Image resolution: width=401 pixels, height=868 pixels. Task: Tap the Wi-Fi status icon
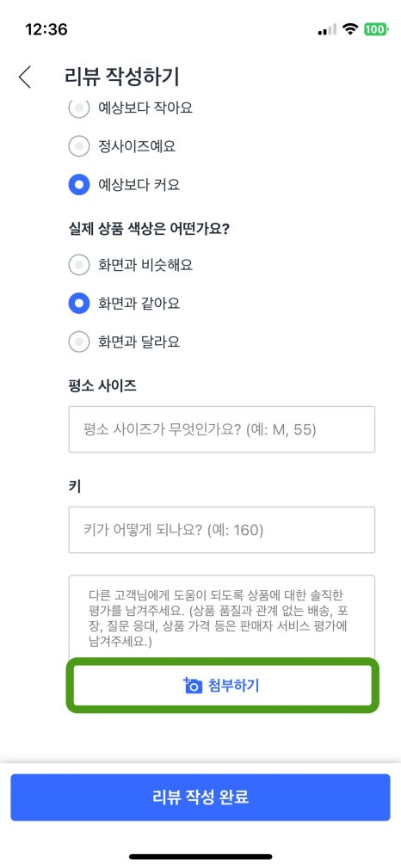click(350, 29)
